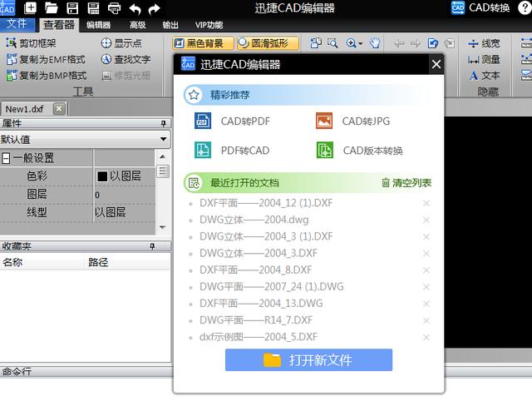Viewport: 532px width, 406px height.
Task: Click 查找文字 tool
Action: coord(126,59)
